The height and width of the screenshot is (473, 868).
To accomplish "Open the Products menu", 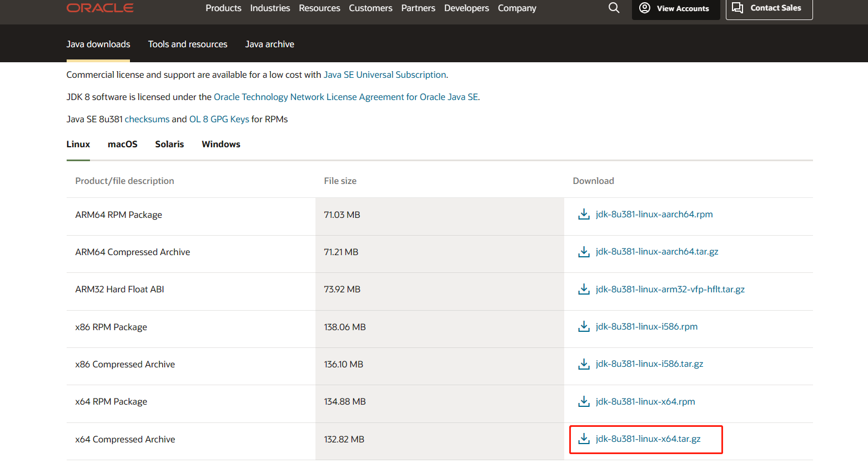I will click(x=223, y=8).
